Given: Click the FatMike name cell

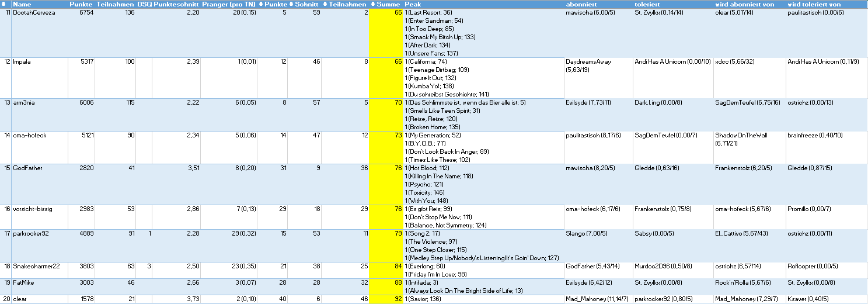Looking at the screenshot, I should (24, 282).
